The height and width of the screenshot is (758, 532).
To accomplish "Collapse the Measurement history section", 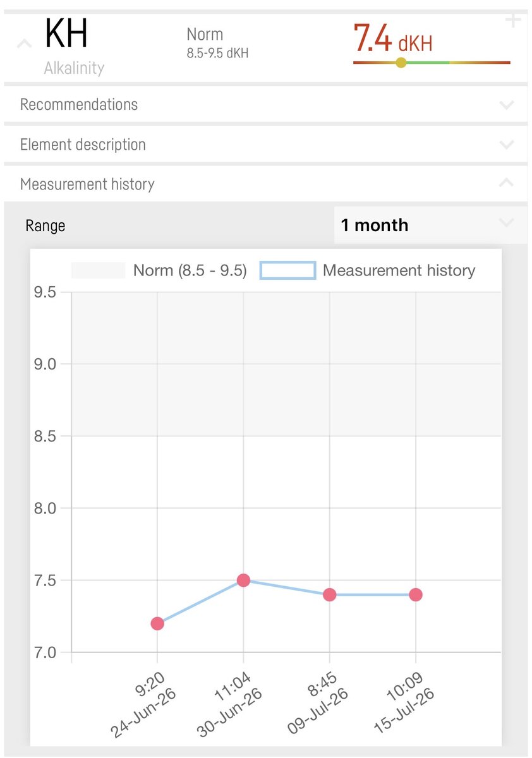I will pos(265,184).
